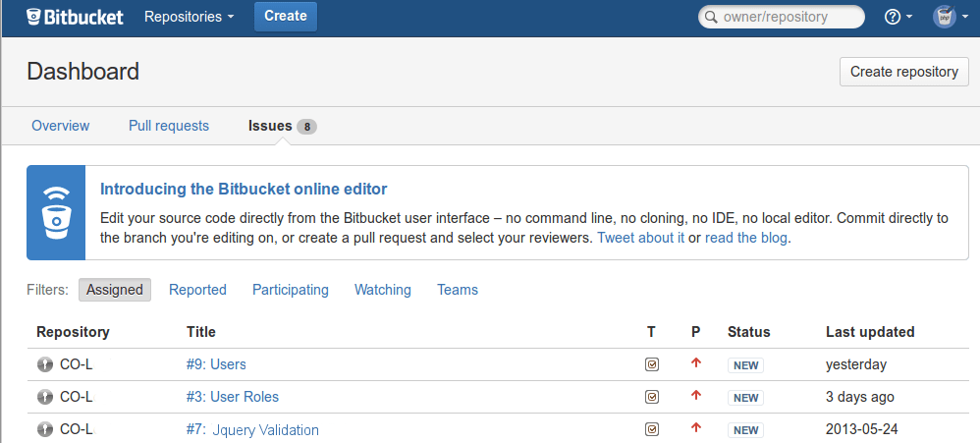Click the task type icon for #7 Jquery Validation
Image resolution: width=980 pixels, height=443 pixels.
click(652, 429)
